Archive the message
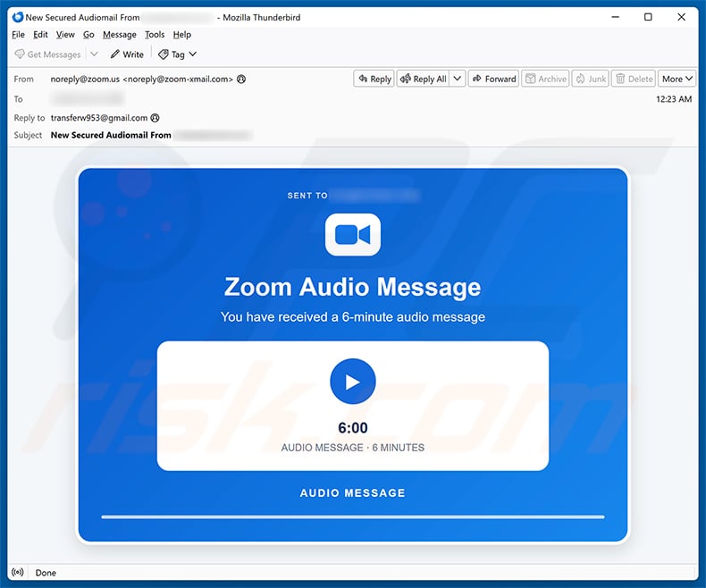706x588 pixels. coord(546,79)
